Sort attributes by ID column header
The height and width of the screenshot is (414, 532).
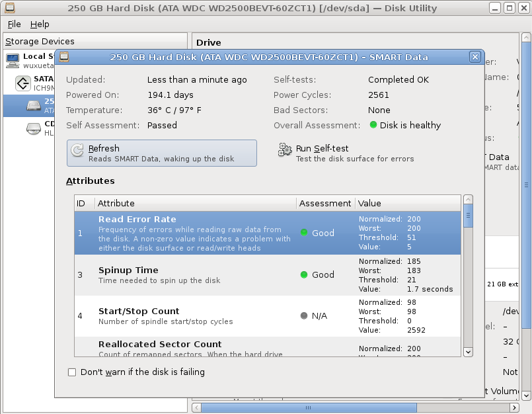(85, 203)
